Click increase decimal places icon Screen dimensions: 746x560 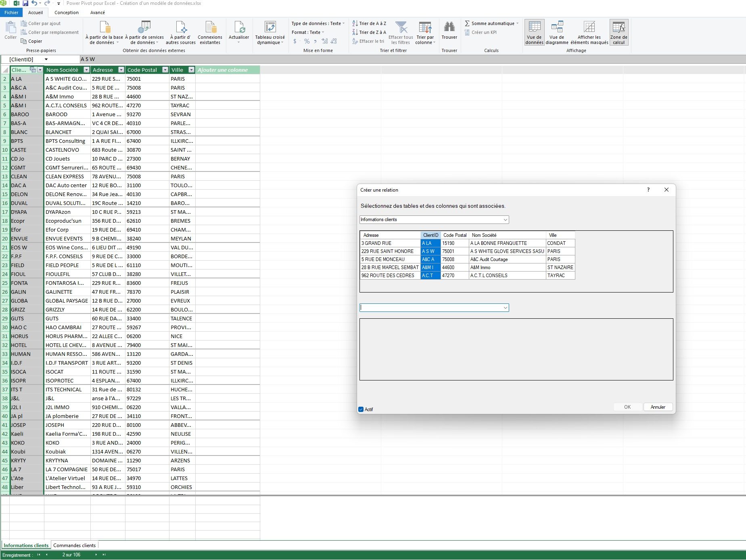pyautogui.click(x=325, y=41)
